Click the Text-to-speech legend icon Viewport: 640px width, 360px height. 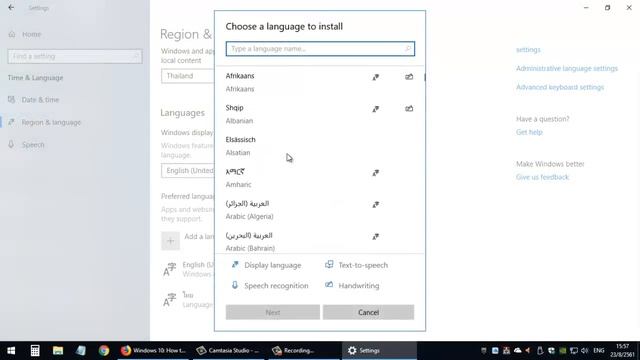coord(329,264)
